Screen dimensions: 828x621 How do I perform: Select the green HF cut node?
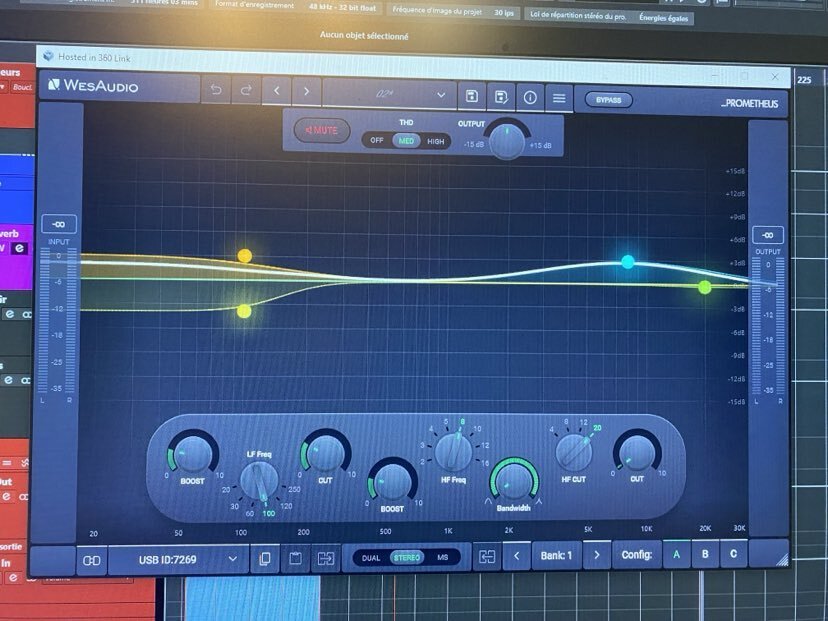[x=704, y=288]
